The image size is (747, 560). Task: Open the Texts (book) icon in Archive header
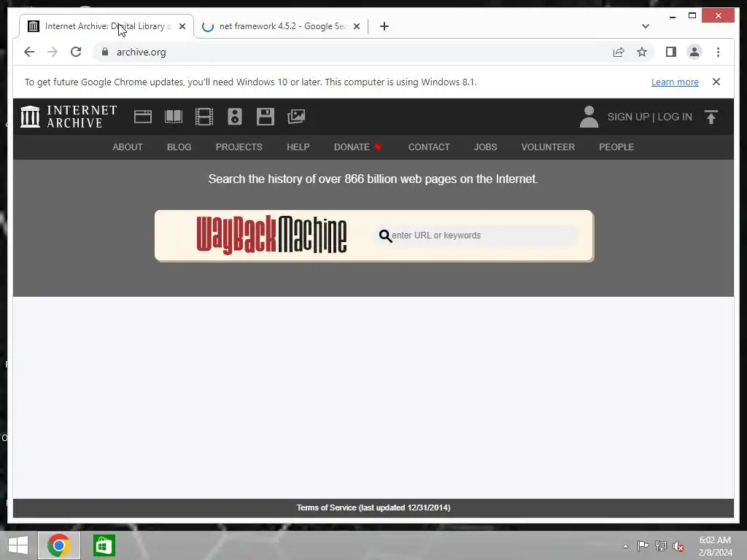(x=174, y=117)
